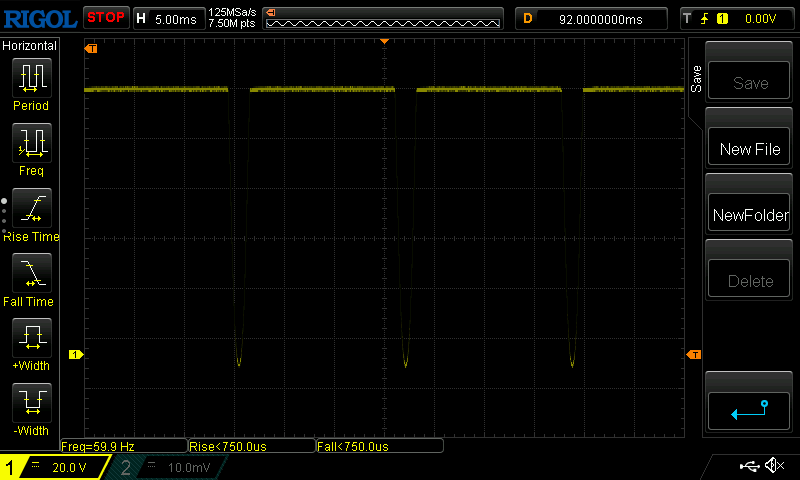The image size is (800, 480).
Task: Select the -Width measurement icon
Action: click(32, 402)
